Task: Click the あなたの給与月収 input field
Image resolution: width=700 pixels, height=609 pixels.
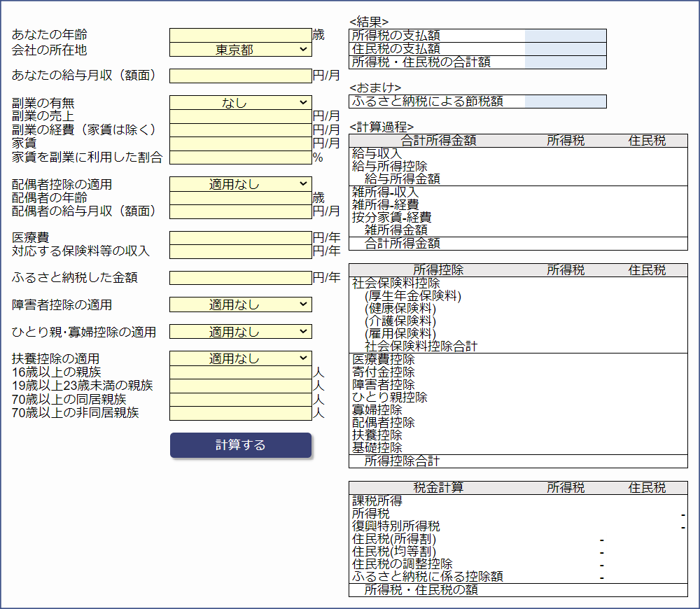Action: pos(241,76)
